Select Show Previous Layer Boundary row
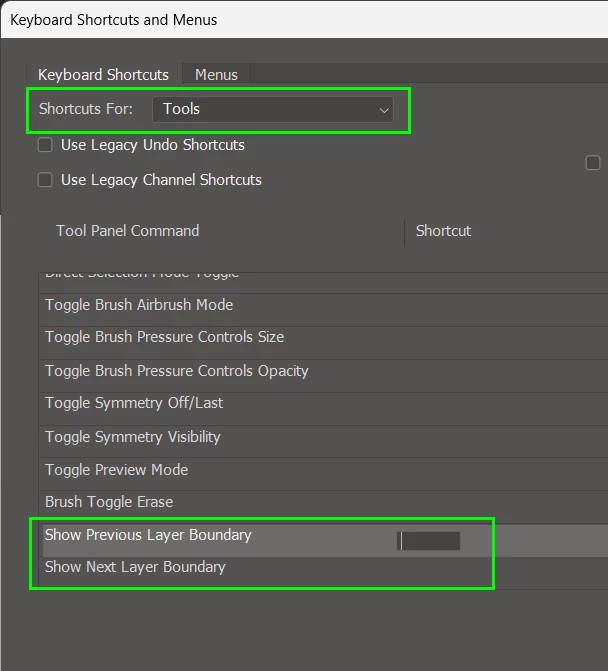Image resolution: width=608 pixels, height=671 pixels. (323, 540)
